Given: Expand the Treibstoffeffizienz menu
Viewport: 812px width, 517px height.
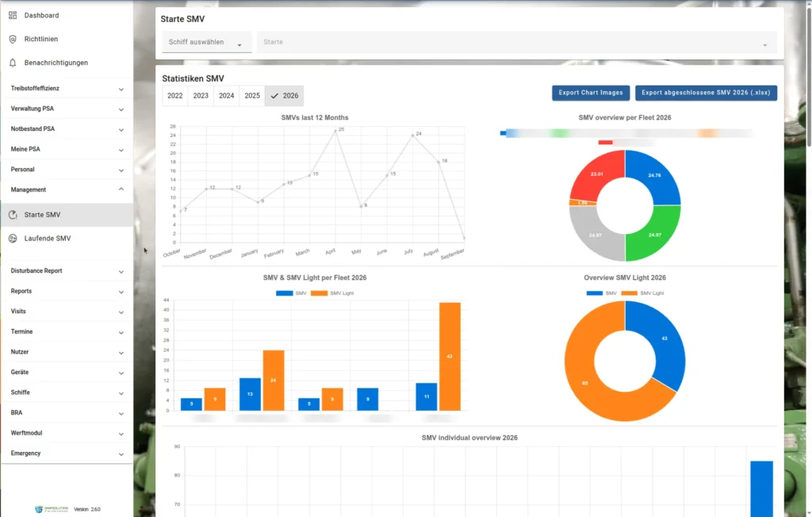Looking at the screenshot, I should tap(67, 89).
